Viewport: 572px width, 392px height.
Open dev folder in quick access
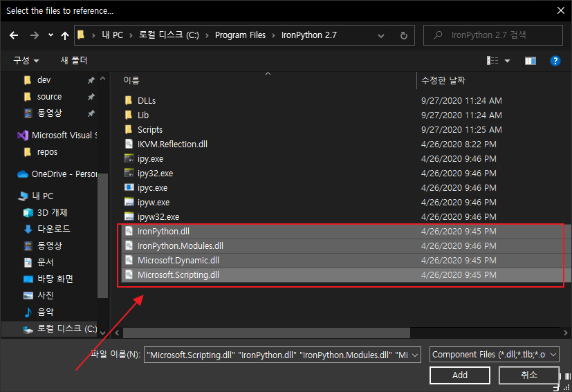point(44,80)
